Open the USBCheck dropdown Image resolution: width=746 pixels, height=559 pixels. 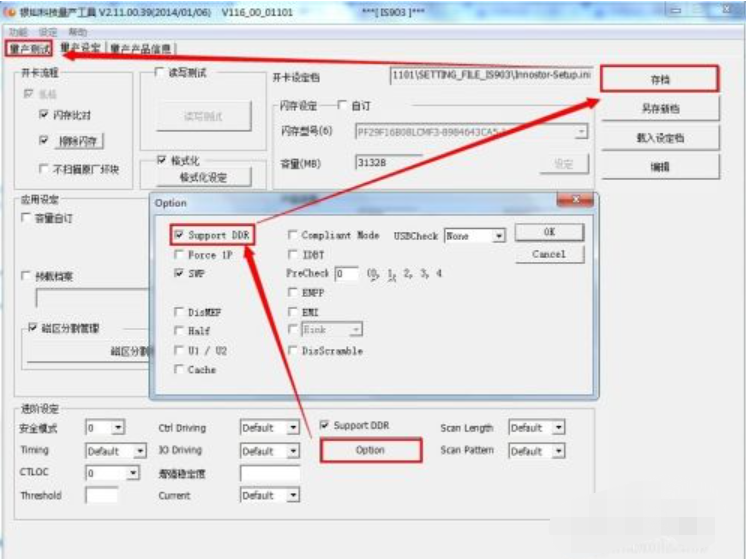pos(498,236)
